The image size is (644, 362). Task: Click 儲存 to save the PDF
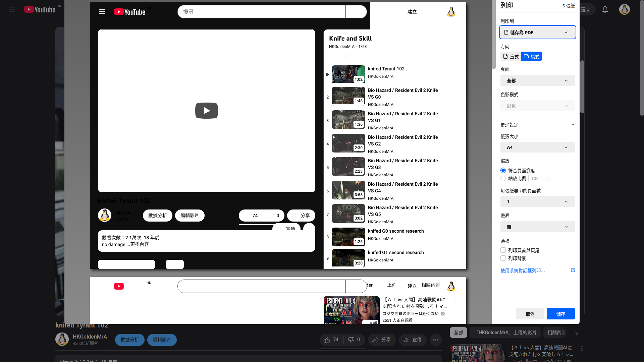(561, 314)
